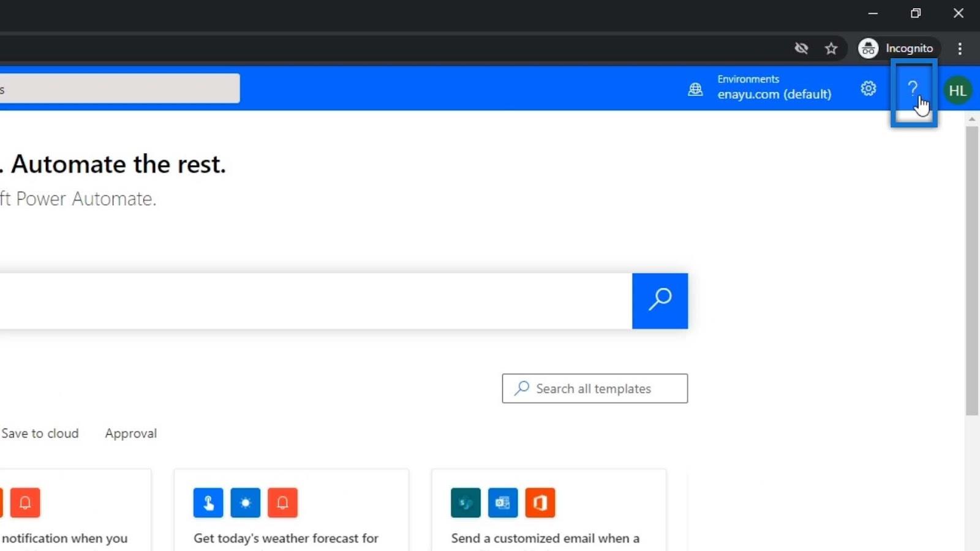The width and height of the screenshot is (980, 551).
Task: Click the red notification bell in weather template
Action: [x=282, y=503]
